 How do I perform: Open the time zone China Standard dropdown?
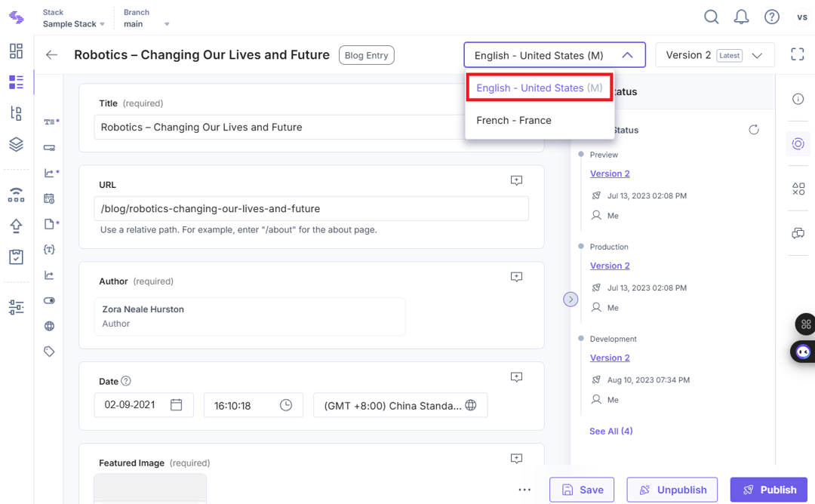[x=400, y=405]
